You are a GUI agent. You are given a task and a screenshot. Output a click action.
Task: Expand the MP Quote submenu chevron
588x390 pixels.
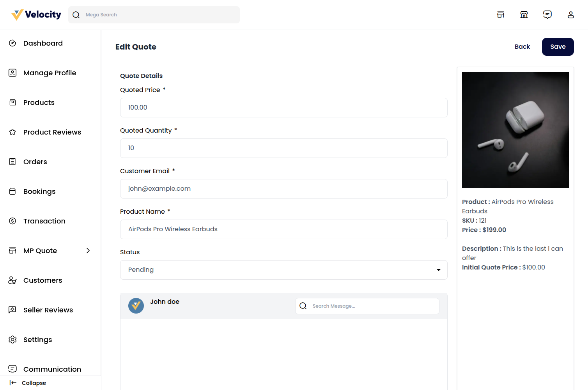tap(88, 251)
